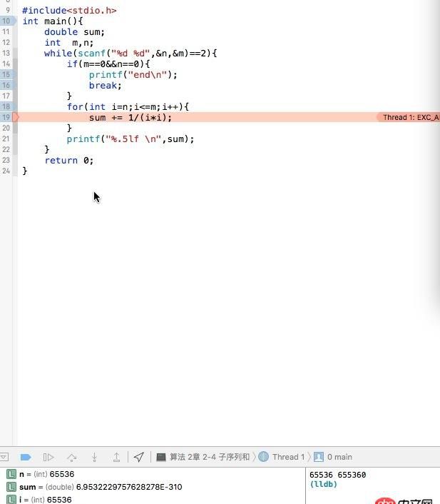This screenshot has width=440, height=504.
Task: Click the Step Out debug icon
Action: [x=116, y=457]
